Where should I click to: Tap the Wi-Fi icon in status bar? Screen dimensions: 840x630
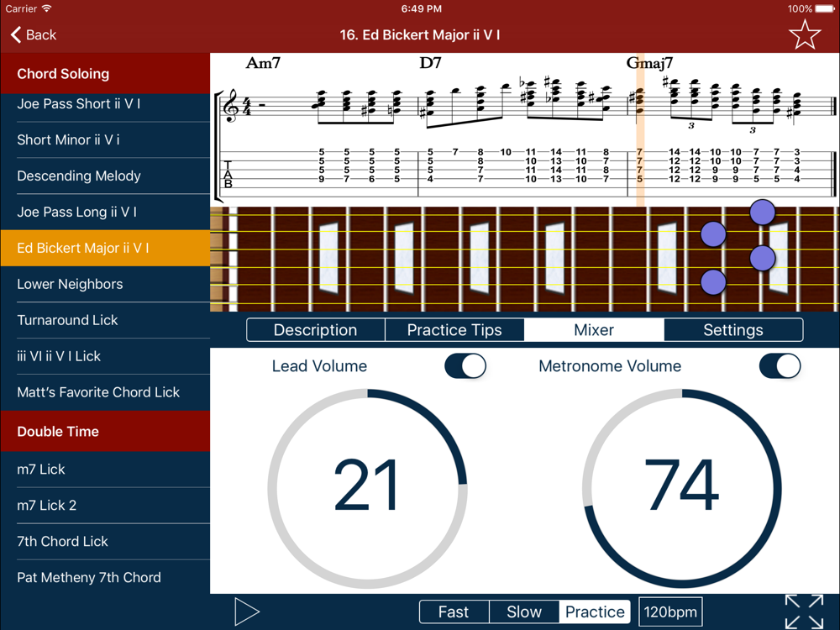tap(47, 8)
